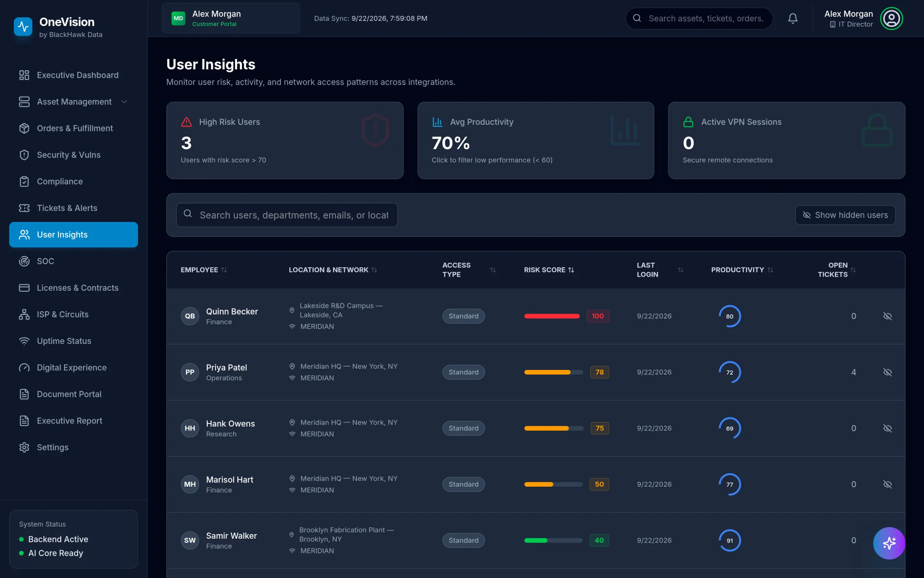This screenshot has height=578, width=924.
Task: Click the PP avatar for Priya Patel
Action: pos(190,372)
